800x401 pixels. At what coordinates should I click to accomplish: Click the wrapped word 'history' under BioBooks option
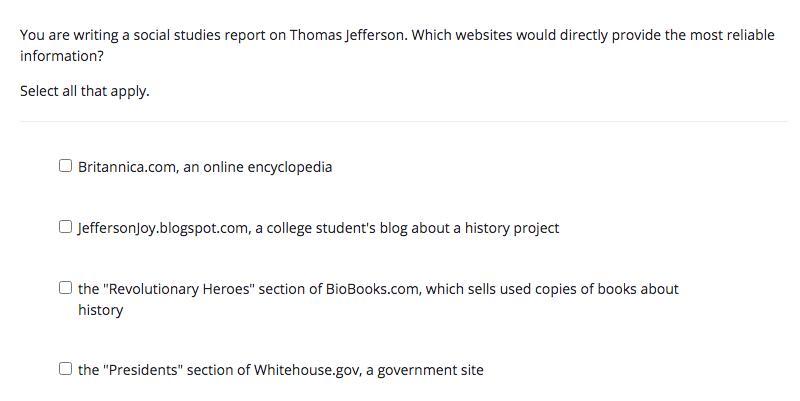pos(101,310)
